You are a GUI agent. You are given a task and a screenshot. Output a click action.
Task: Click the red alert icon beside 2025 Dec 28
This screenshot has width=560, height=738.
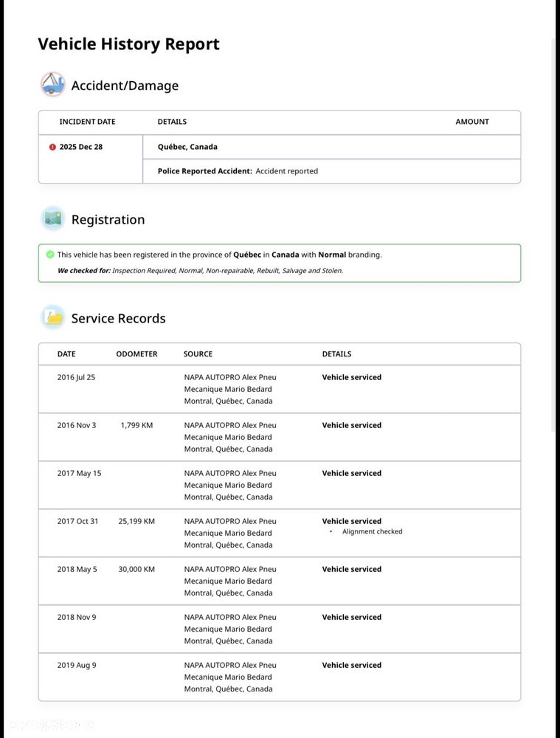click(52, 147)
